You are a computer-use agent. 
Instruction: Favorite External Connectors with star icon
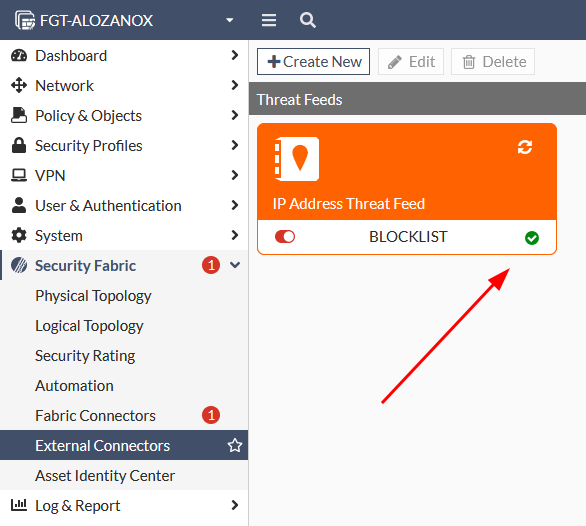coord(235,445)
